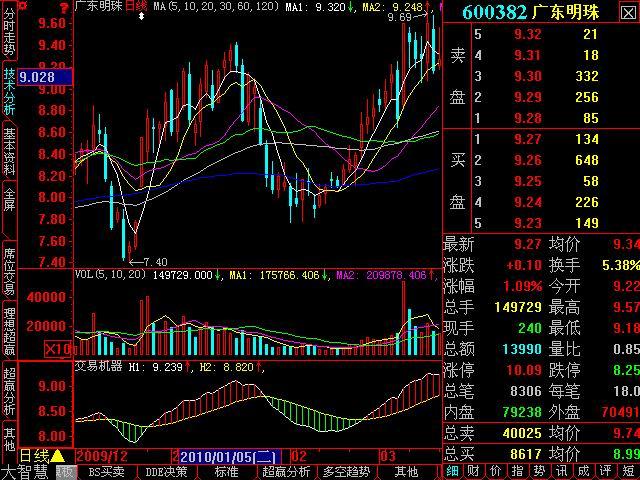Screen dimensions: 640x480
Task: Click buy level 2 volume 648
Action: [x=587, y=160]
